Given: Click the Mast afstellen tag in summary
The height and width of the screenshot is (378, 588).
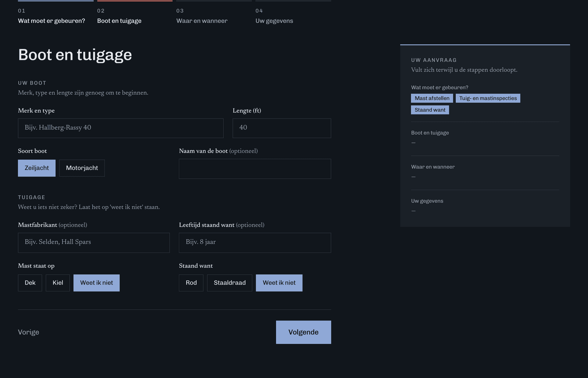Looking at the screenshot, I should 432,98.
